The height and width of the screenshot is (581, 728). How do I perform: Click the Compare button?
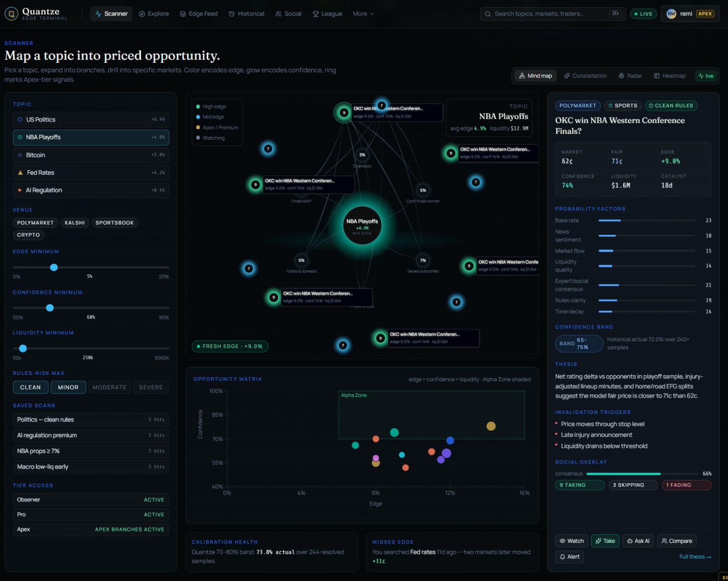(677, 541)
